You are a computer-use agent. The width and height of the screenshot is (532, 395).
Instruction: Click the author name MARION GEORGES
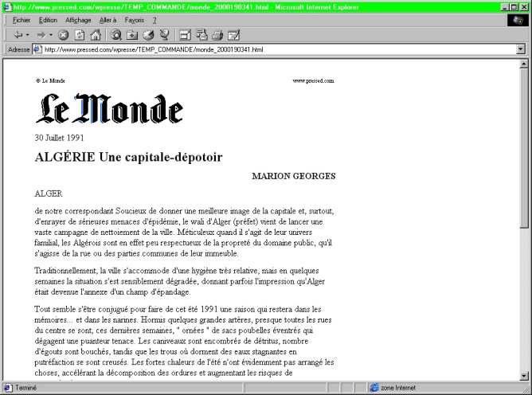(294, 176)
